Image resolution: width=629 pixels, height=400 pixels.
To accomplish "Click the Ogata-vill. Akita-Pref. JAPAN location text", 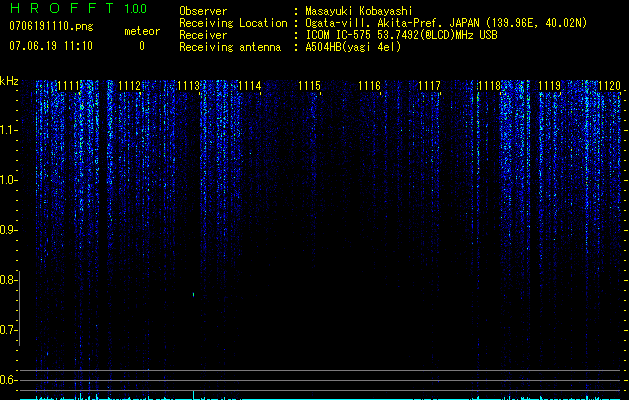I will 446,23.
